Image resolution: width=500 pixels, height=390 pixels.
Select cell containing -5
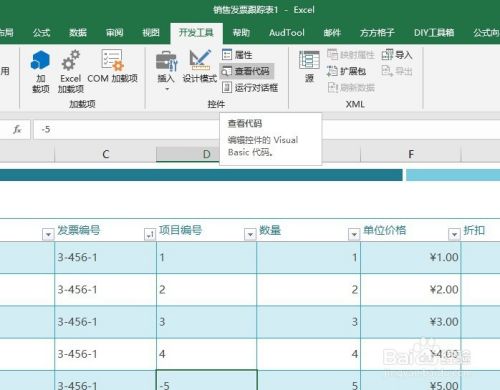point(206,380)
